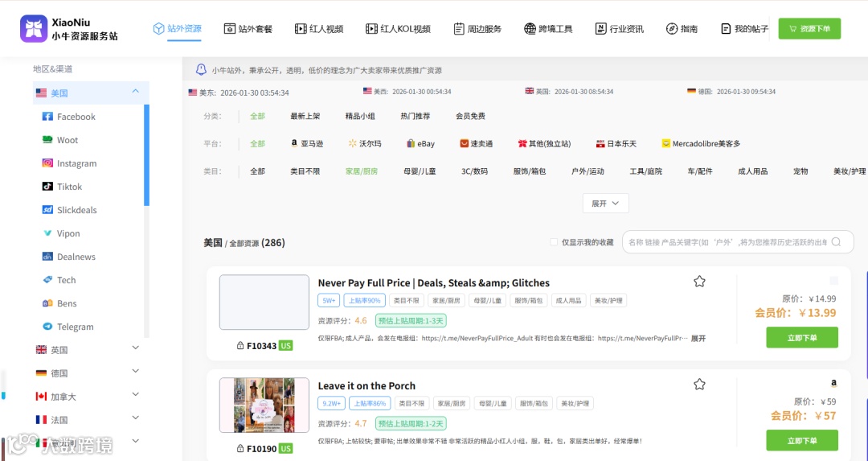868x461 pixels.
Task: Filter by 宠物 category
Action: coord(800,171)
